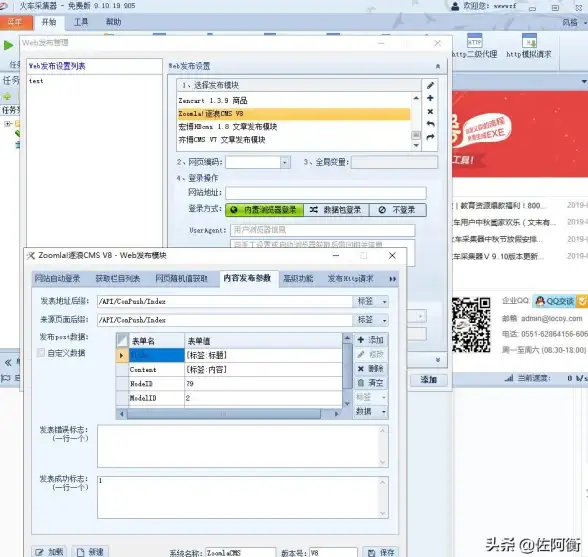588x557 pixels.
Task: Click the double left chevron collapse icon
Action: coord(8,362)
